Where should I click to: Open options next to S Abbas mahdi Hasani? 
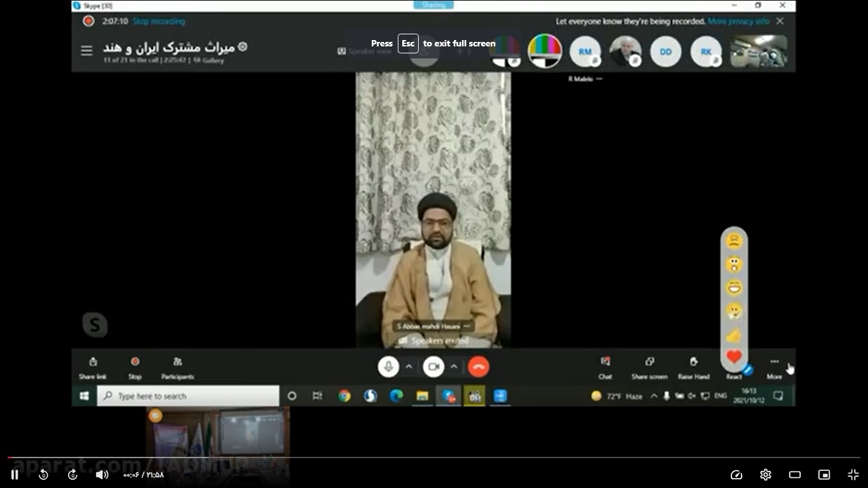467,326
